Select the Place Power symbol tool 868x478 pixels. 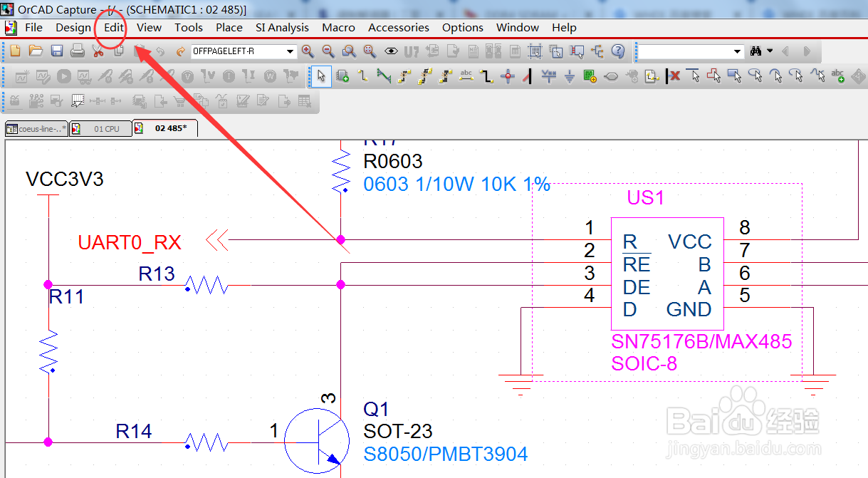click(549, 76)
